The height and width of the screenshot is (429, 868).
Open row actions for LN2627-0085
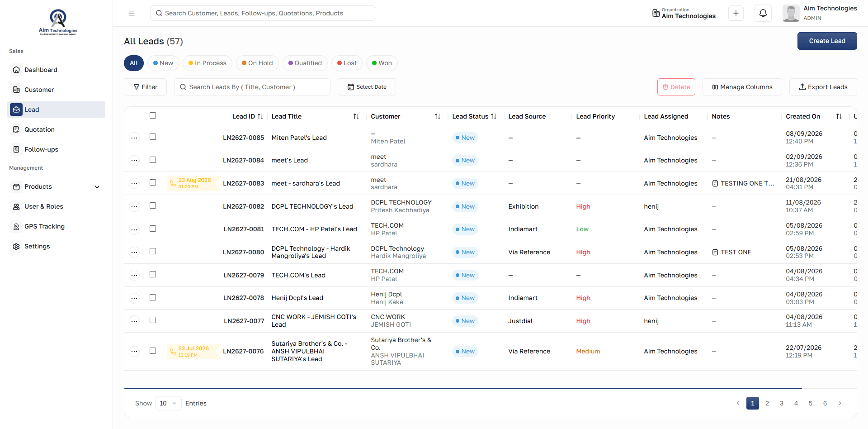134,138
